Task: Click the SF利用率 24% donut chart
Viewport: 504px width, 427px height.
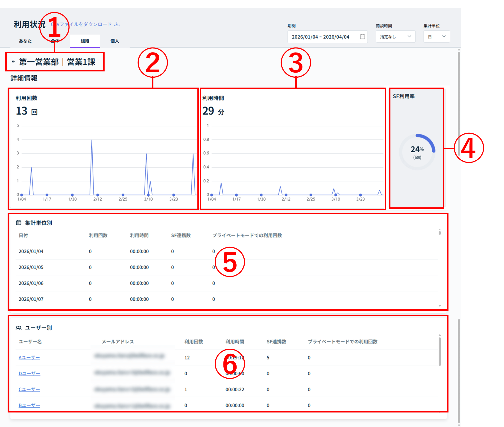Action: [417, 152]
